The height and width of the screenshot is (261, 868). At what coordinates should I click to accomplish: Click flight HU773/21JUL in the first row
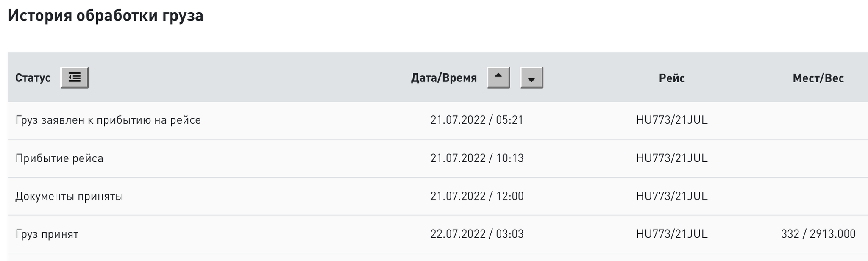[x=672, y=120]
